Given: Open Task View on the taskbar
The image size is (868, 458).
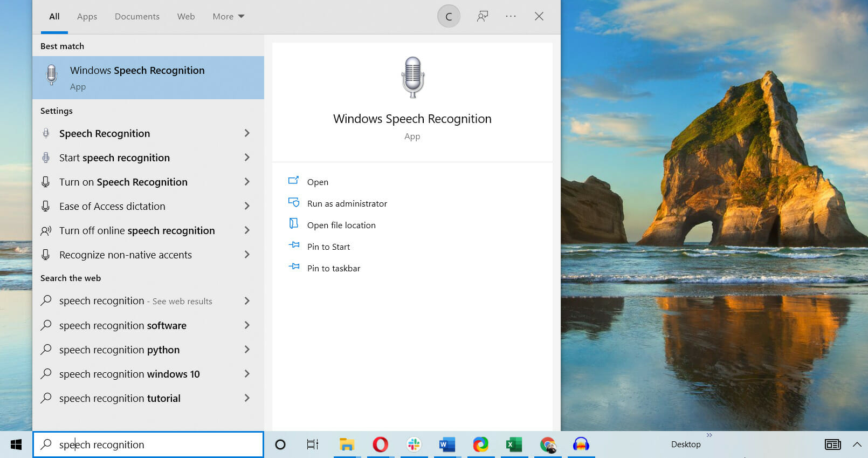Looking at the screenshot, I should 313,445.
